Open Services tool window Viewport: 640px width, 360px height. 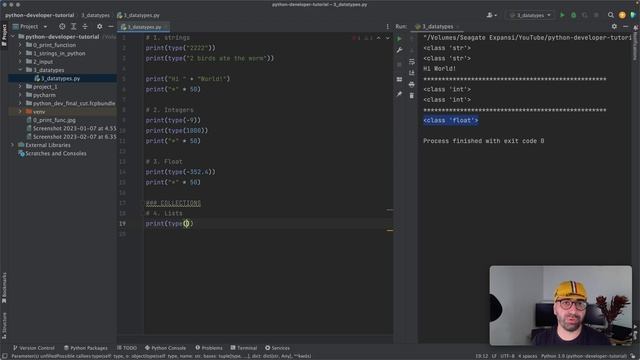[x=278, y=348]
